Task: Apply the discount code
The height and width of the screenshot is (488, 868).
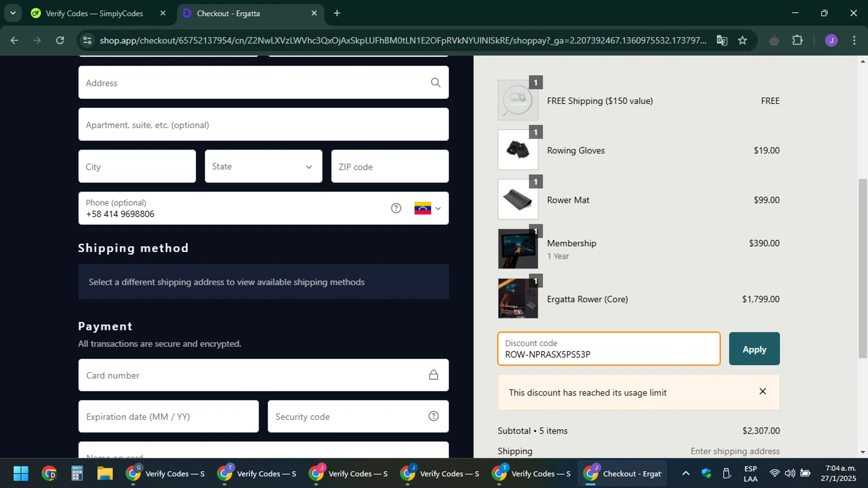Action: [754, 349]
